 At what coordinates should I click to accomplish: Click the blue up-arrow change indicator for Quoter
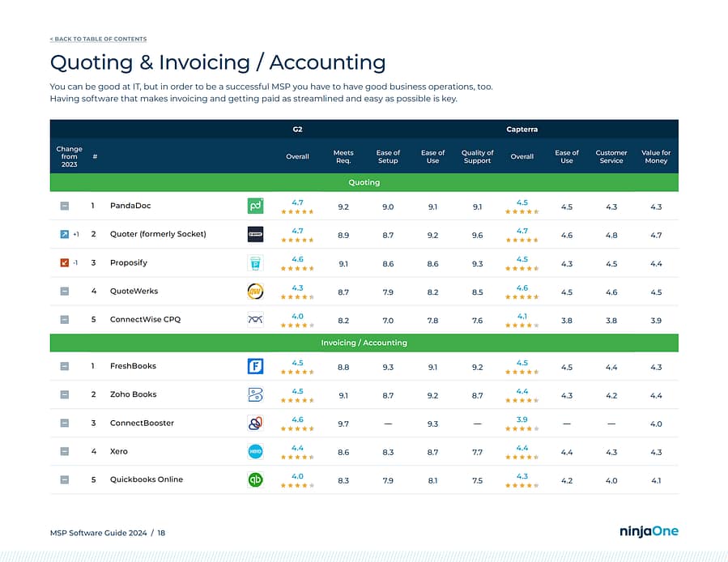pyautogui.click(x=65, y=235)
